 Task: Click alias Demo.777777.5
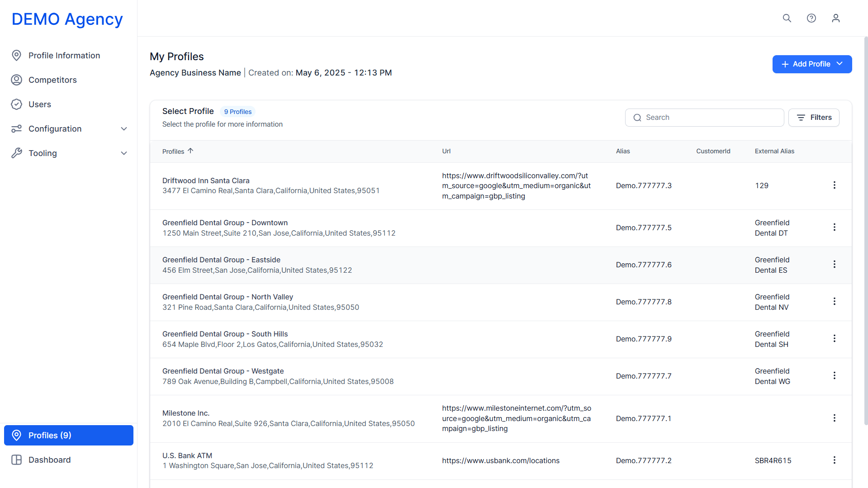[644, 227]
